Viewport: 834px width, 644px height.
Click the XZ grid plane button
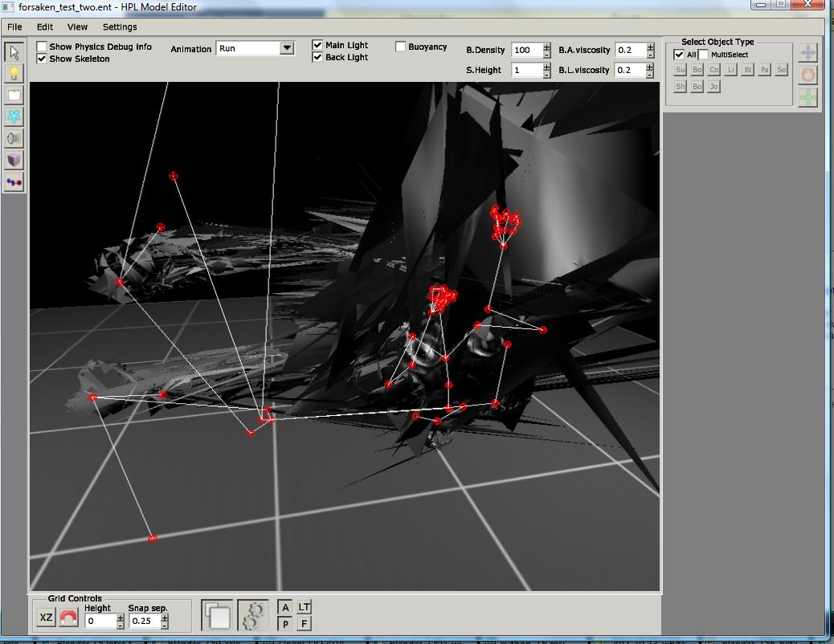(x=46, y=618)
